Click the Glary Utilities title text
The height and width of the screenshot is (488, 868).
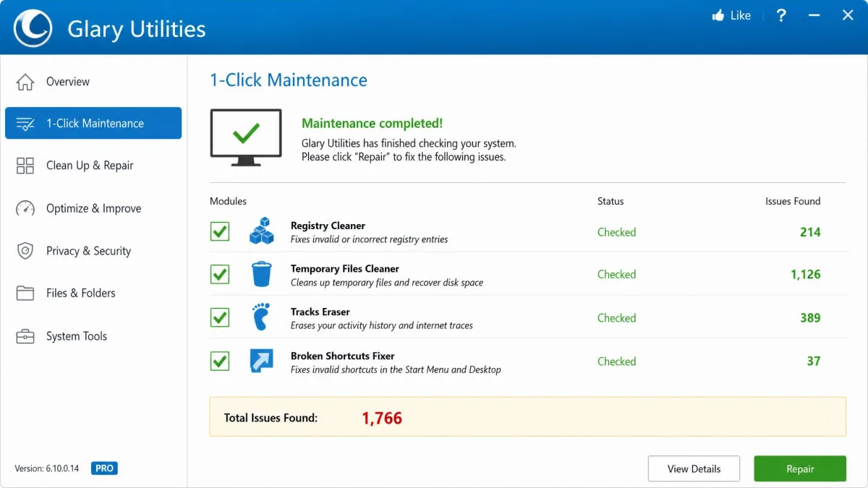pos(137,29)
